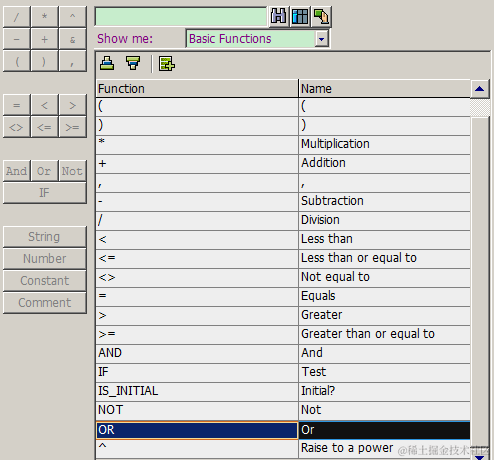Click the >= comparison button
Screen dimensions: 494x460
72,127
